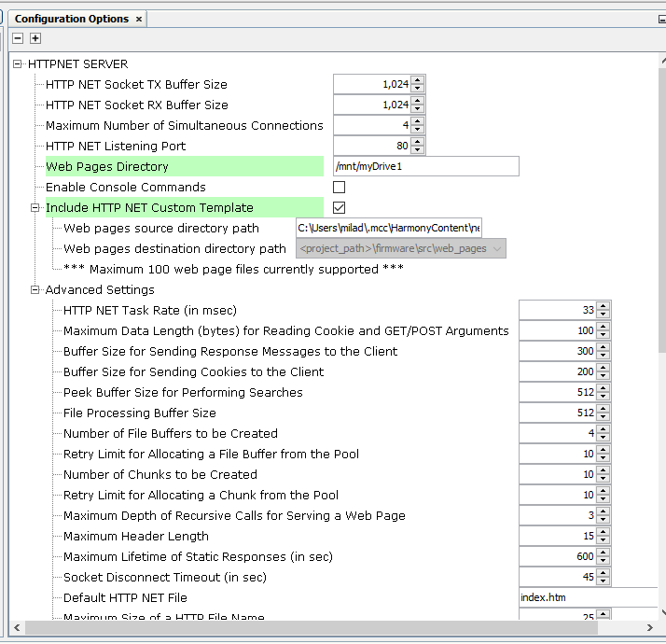Collapse the HTTPNET SERVER tree node

coord(18,64)
